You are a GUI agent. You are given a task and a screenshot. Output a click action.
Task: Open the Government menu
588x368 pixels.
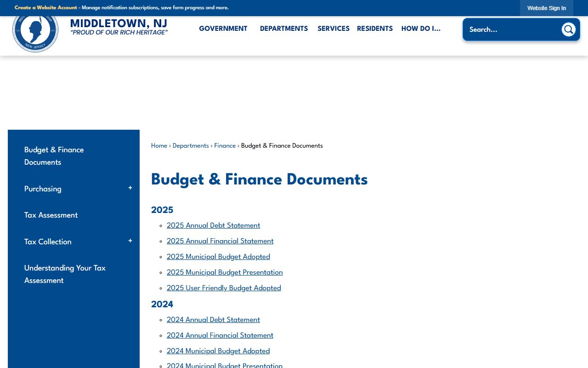tap(223, 29)
